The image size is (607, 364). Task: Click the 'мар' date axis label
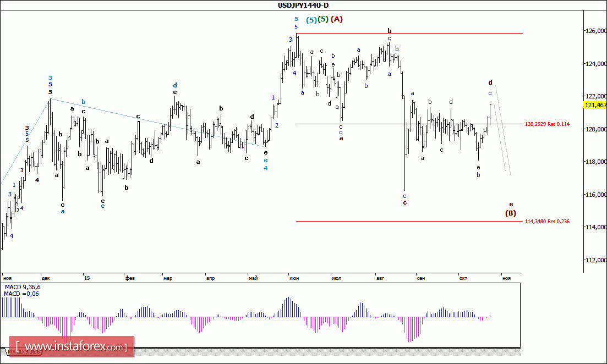pyautogui.click(x=168, y=278)
